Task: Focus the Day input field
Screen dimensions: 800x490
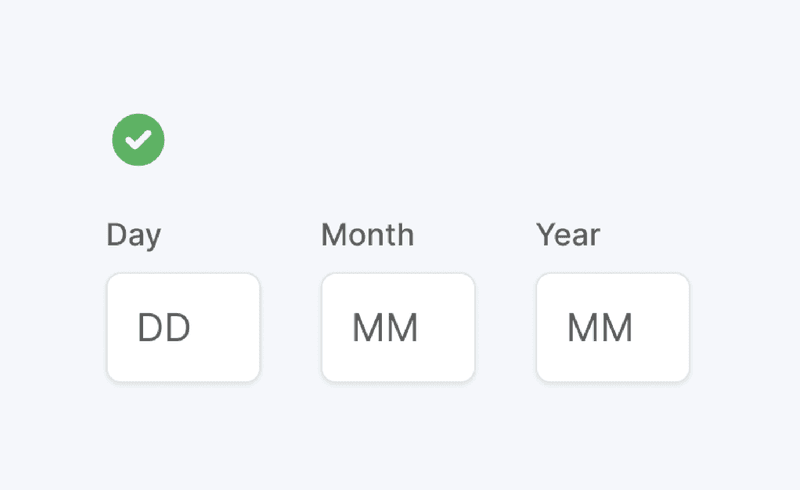Action: [x=184, y=327]
